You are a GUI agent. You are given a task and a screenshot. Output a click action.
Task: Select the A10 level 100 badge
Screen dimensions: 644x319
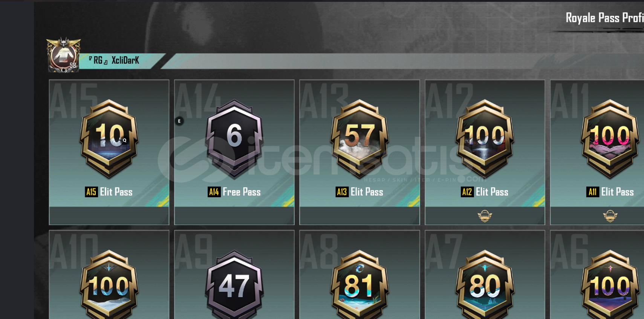point(109,285)
